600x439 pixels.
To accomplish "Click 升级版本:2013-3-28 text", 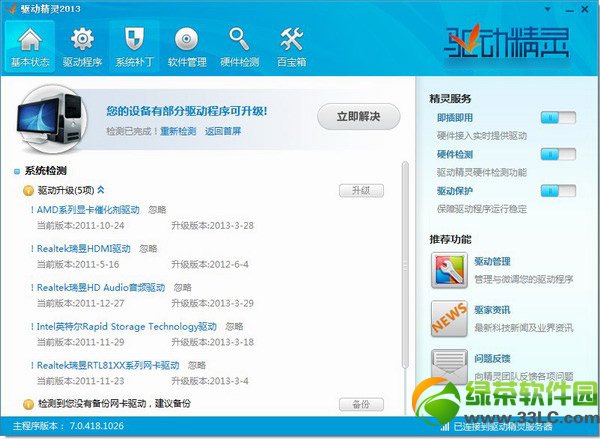I will [212, 225].
